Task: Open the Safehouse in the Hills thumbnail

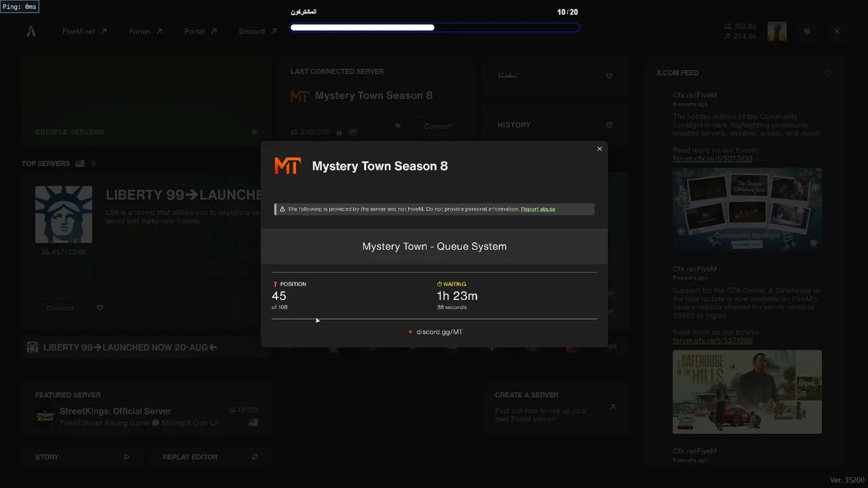Action: (x=747, y=392)
